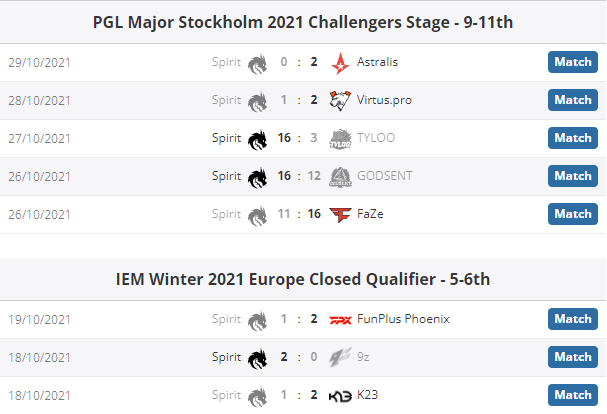Viewport: 607px width, 414px height.
Task: Open the Astralis team name link
Action: [377, 62]
